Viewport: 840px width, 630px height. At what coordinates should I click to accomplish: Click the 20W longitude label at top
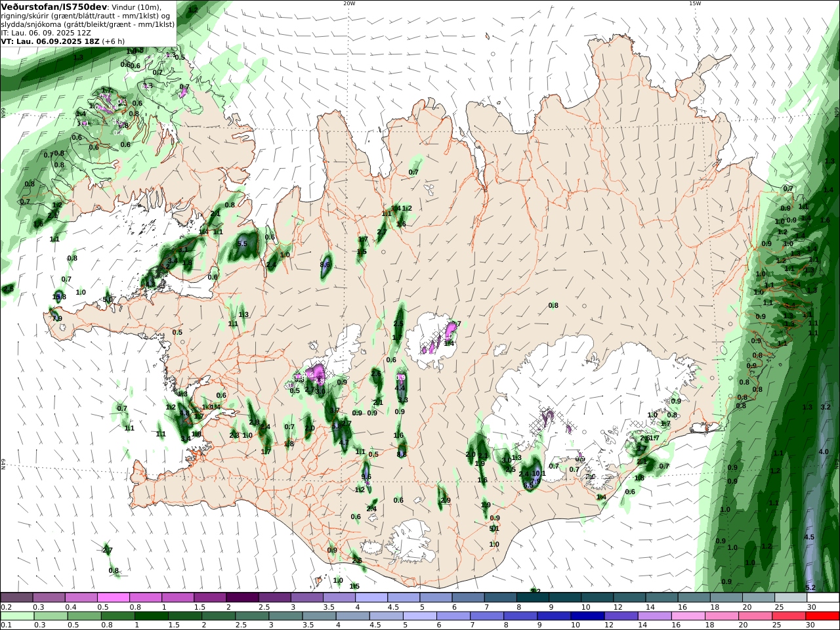pos(349,3)
